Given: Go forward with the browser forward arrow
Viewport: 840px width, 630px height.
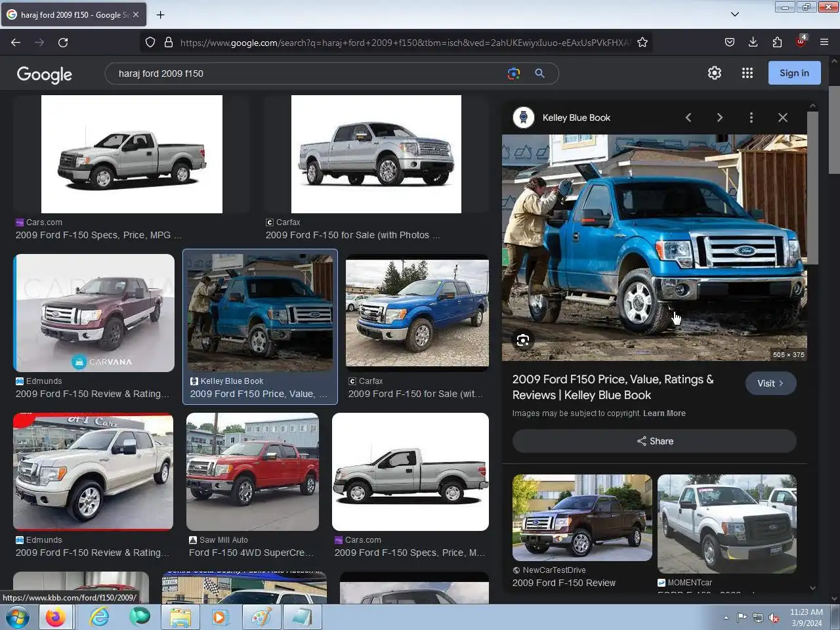Looking at the screenshot, I should (x=39, y=42).
